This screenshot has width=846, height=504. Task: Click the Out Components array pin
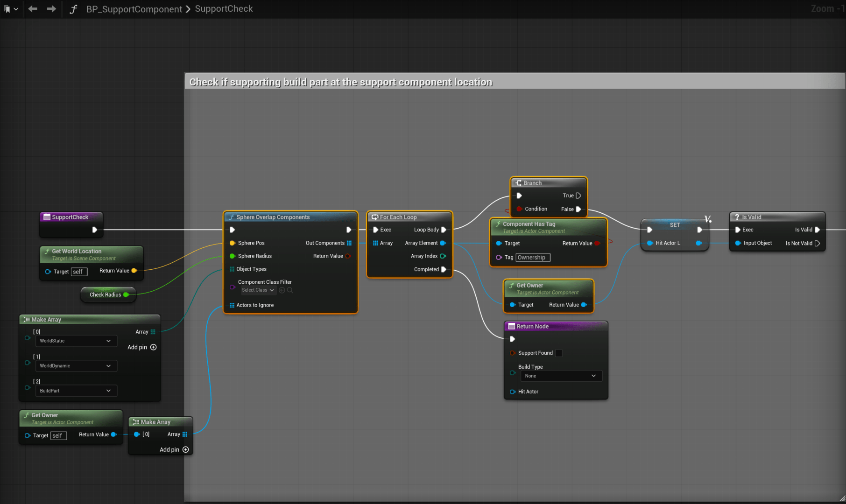[x=349, y=243]
